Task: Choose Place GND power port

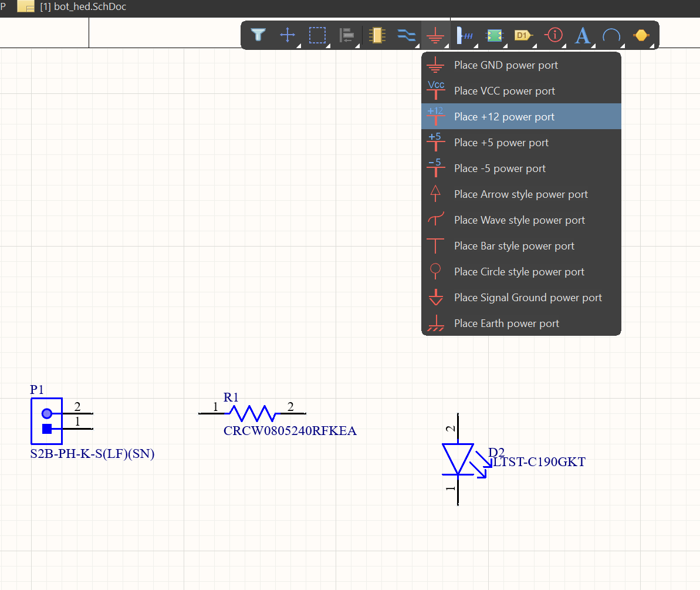Action: point(521,65)
